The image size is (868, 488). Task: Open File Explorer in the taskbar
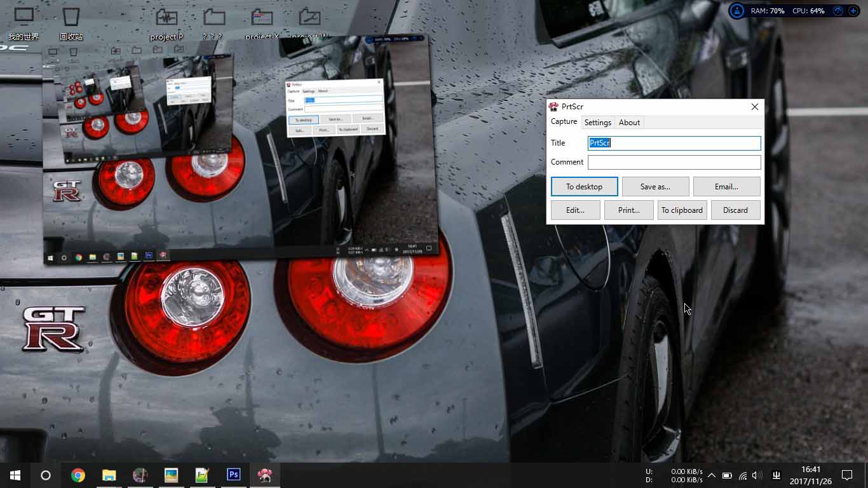pyautogui.click(x=109, y=475)
